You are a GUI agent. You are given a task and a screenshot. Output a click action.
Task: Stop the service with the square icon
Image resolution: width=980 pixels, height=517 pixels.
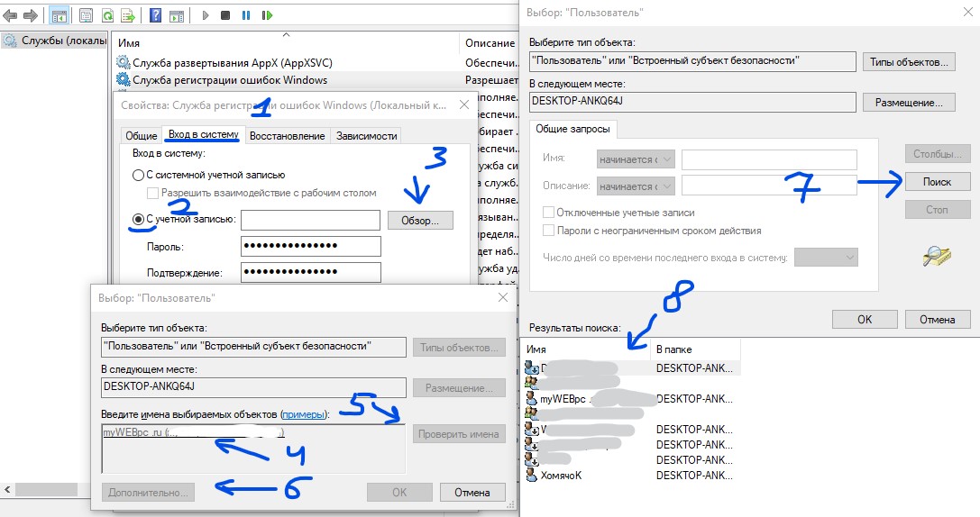coord(225,15)
